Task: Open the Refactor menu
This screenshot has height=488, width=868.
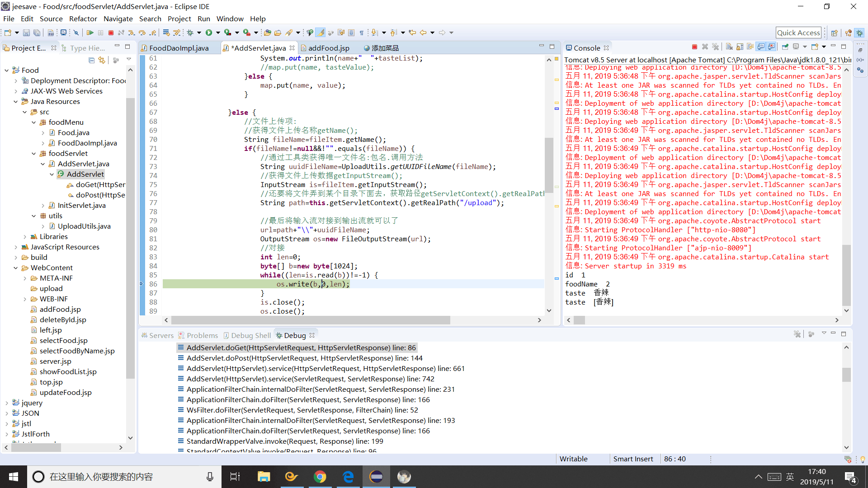Action: (x=83, y=19)
